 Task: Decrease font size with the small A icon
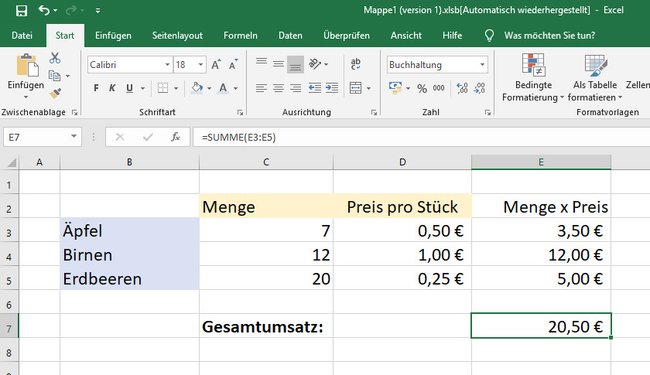tap(233, 65)
